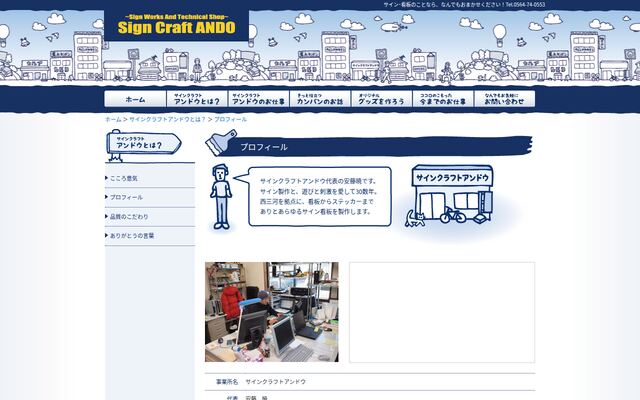
Task: Open the 今までのお仕事 navigation tab
Action: 443,99
